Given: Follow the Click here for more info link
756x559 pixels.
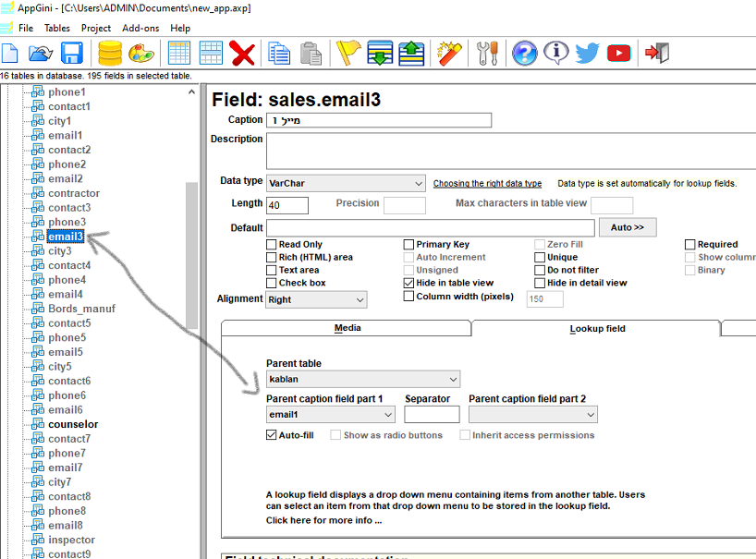Looking at the screenshot, I should point(323,520).
